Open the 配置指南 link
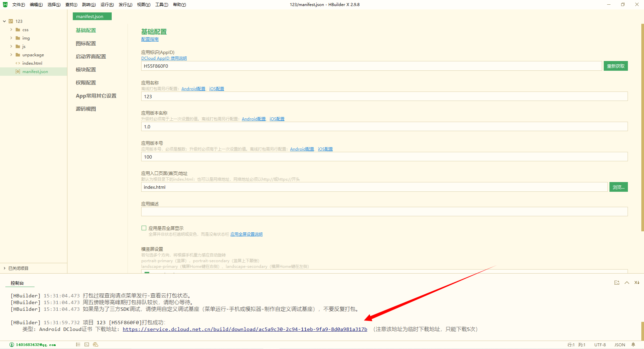644x349 pixels. tap(150, 39)
